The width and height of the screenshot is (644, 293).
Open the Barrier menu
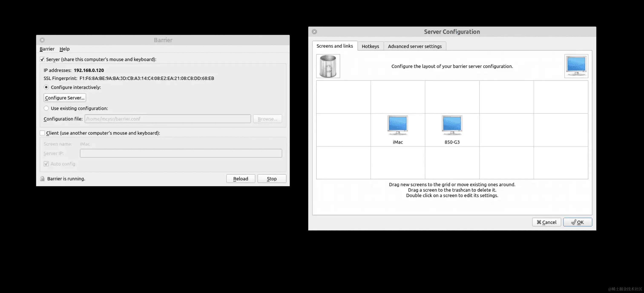pyautogui.click(x=47, y=49)
